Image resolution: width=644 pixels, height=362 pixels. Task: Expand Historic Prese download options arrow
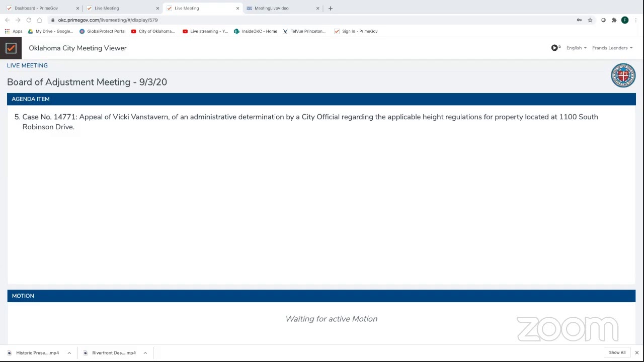[x=69, y=353]
